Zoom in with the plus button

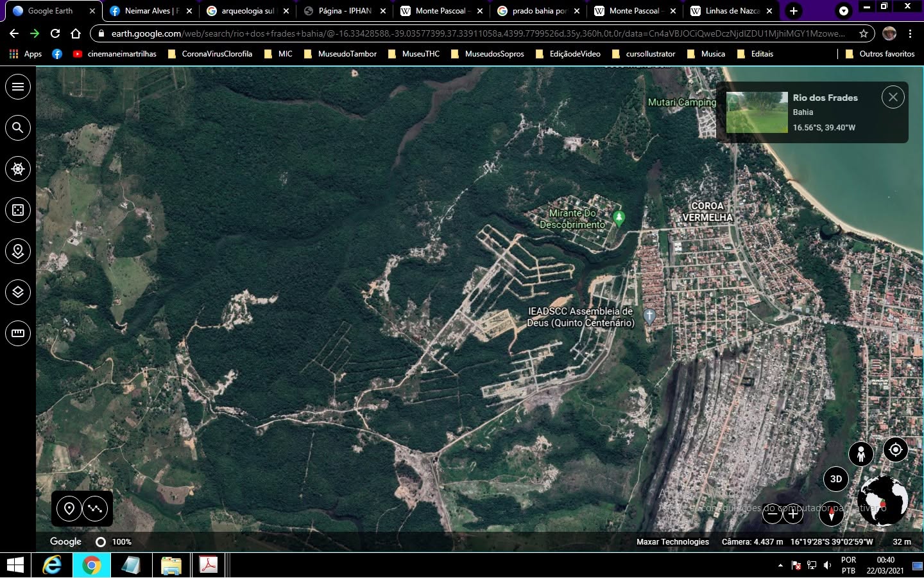pyautogui.click(x=793, y=513)
